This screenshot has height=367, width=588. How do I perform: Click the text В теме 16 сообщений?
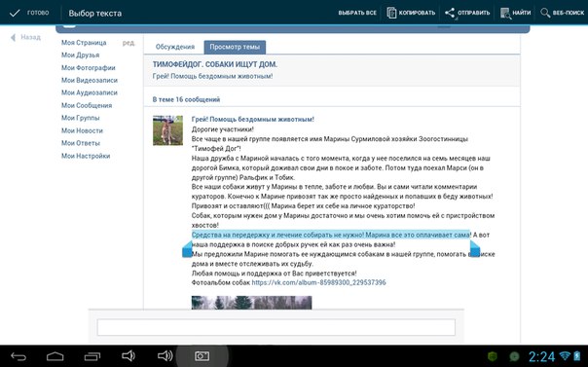click(186, 99)
